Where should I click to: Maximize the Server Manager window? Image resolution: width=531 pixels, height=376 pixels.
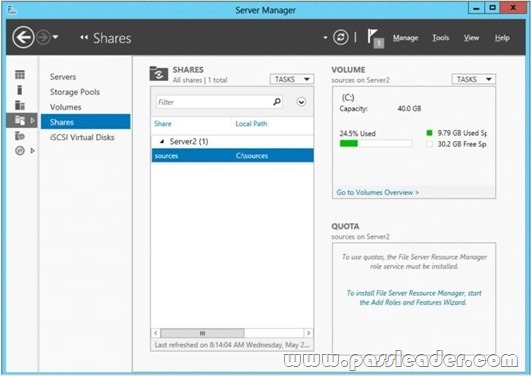[x=493, y=8]
